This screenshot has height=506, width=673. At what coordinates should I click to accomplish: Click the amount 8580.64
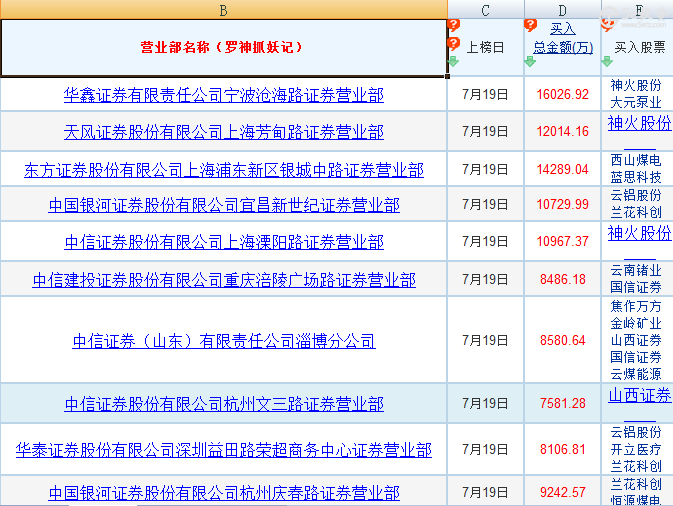[x=563, y=340]
